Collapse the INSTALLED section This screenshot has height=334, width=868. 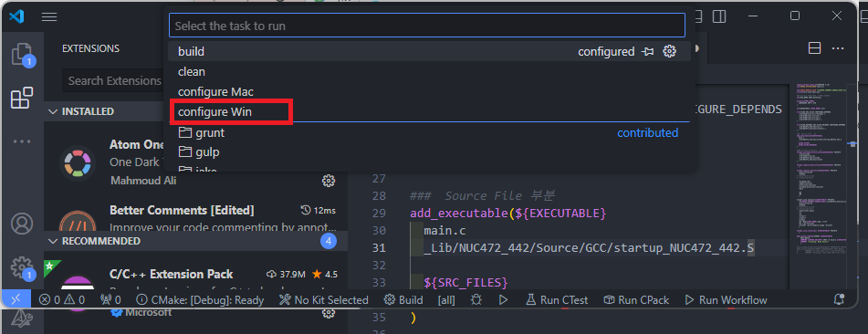coord(195,111)
